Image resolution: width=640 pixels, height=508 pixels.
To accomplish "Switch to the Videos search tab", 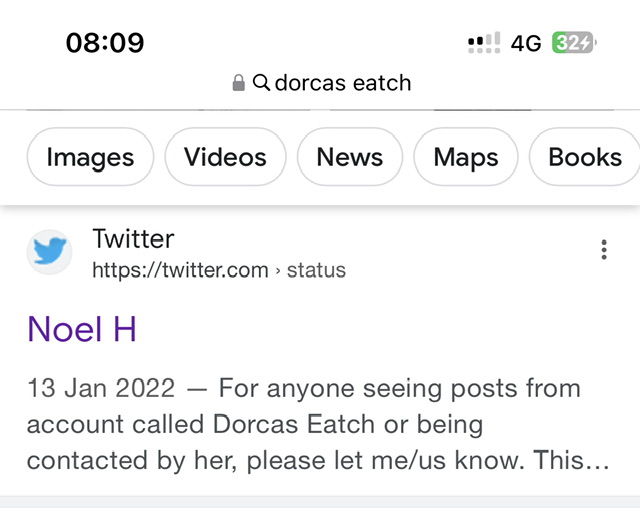I will click(x=225, y=157).
